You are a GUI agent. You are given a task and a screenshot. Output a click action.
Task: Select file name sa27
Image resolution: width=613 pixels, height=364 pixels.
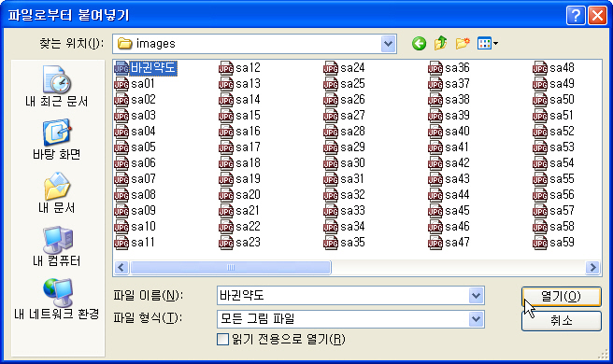tap(352, 116)
